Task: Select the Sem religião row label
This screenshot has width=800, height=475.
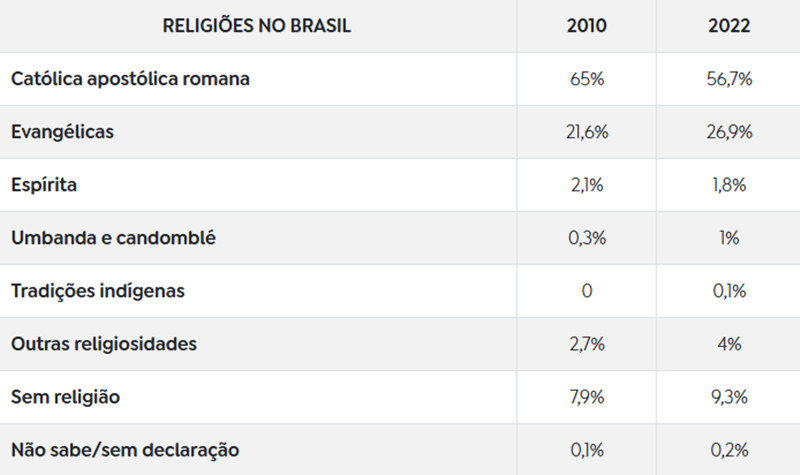Action: 65,397
